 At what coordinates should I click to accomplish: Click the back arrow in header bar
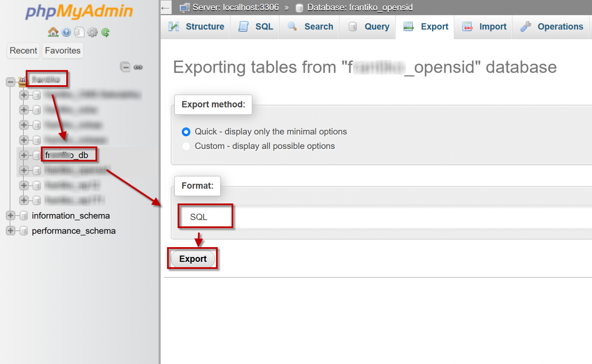[x=166, y=8]
